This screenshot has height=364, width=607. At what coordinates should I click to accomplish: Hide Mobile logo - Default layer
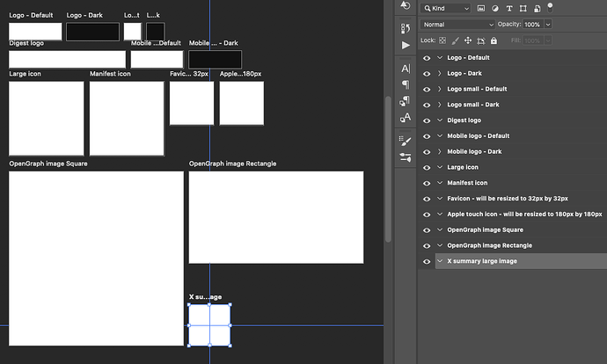click(x=427, y=136)
